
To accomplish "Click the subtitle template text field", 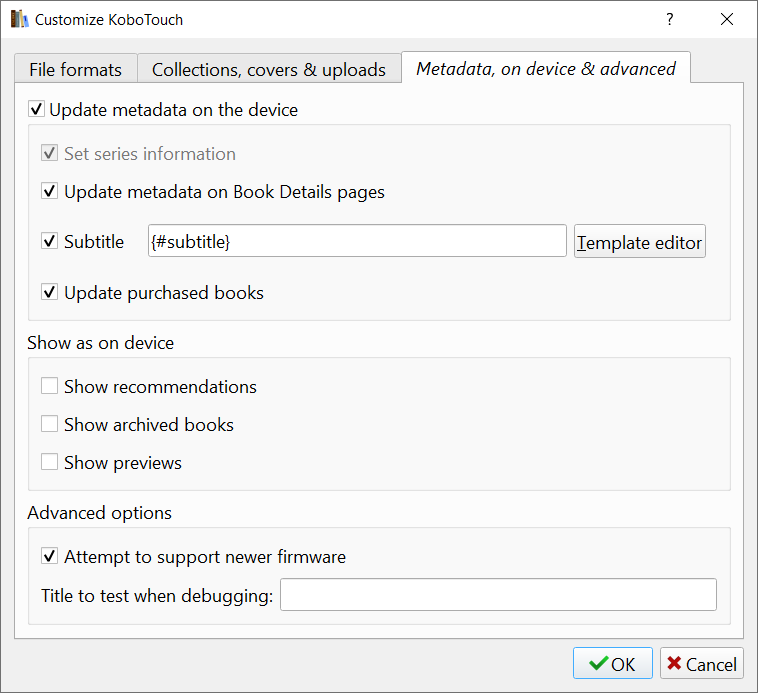I will [357, 241].
